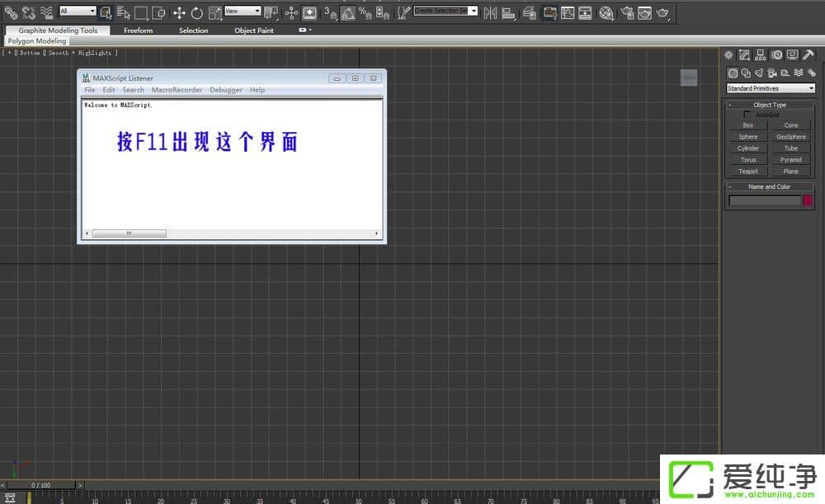
Task: Switch to the Shapes category in Create panel
Action: point(744,73)
